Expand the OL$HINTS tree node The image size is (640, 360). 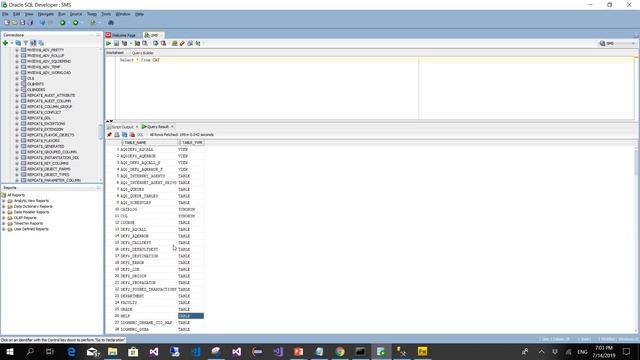pos(17,84)
